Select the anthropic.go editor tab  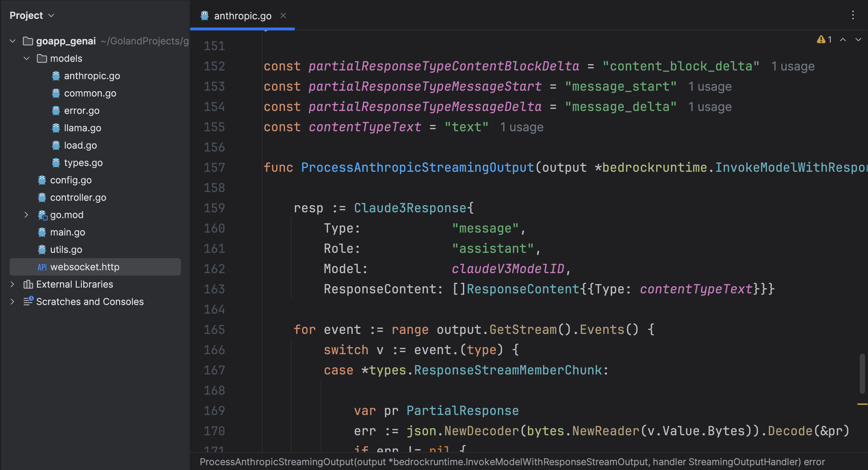pos(240,16)
